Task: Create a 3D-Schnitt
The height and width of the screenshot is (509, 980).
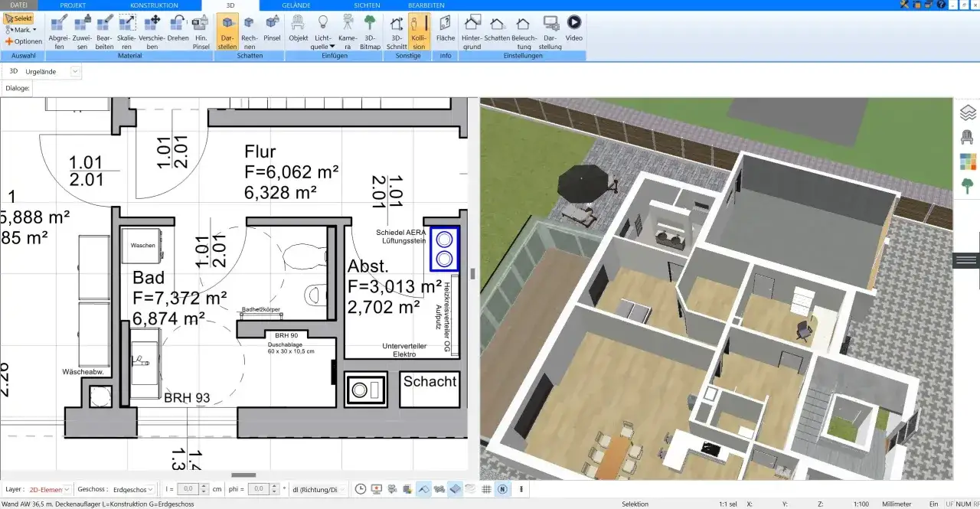Action: [x=397, y=31]
